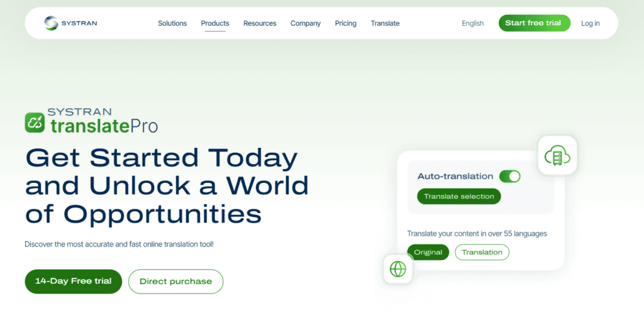Click the SYSTRAN translatePro product title

[103, 122]
